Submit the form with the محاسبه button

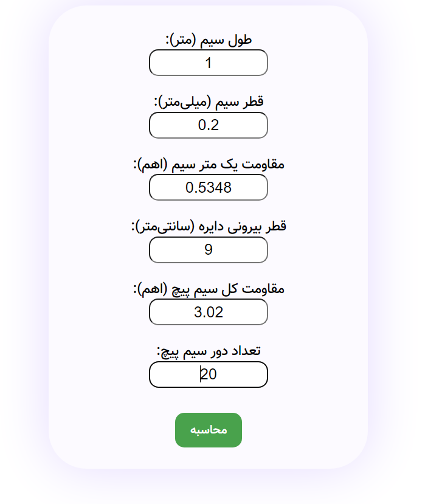coord(209,430)
